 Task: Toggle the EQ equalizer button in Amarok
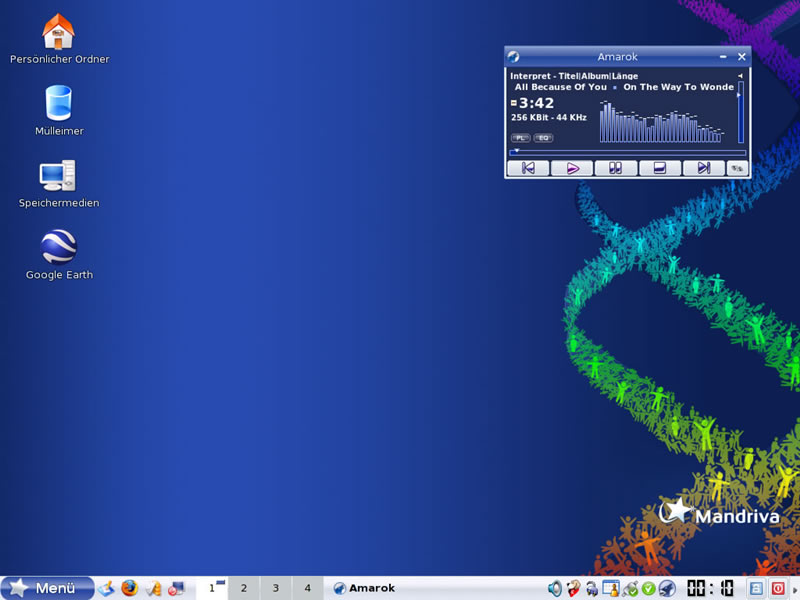[543, 138]
